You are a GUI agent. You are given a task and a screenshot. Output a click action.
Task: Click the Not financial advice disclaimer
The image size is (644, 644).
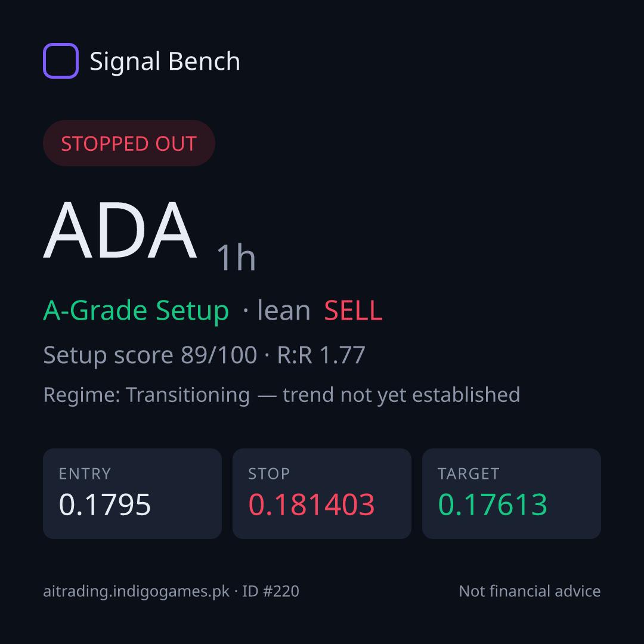pyautogui.click(x=530, y=592)
